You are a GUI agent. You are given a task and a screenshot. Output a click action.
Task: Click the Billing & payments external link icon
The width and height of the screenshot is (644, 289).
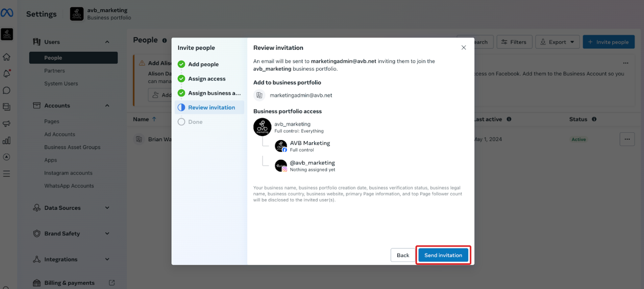112,283
